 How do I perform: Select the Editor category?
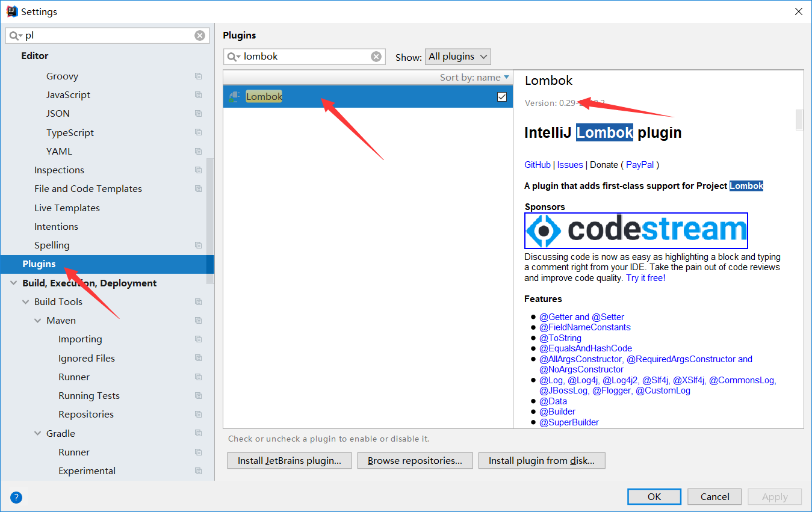(x=35, y=55)
